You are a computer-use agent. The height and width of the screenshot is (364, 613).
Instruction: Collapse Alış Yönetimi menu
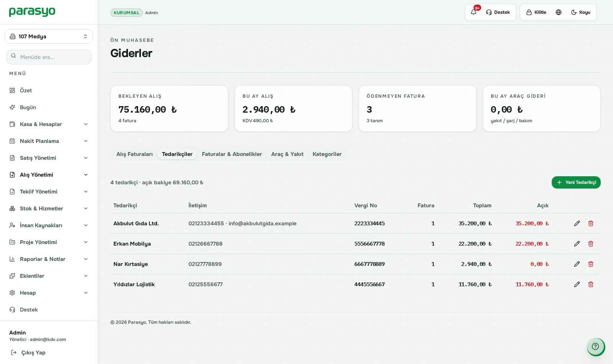tap(49, 175)
